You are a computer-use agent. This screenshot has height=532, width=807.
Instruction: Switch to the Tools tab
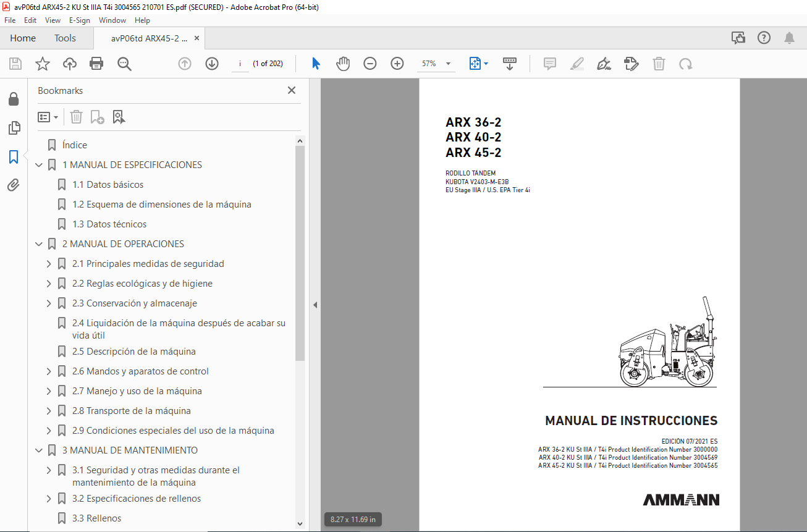65,38
